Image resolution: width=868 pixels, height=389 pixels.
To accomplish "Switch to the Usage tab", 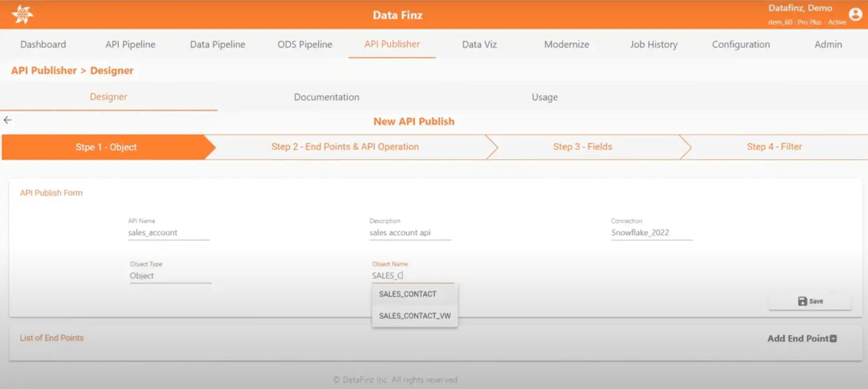I will (x=545, y=97).
